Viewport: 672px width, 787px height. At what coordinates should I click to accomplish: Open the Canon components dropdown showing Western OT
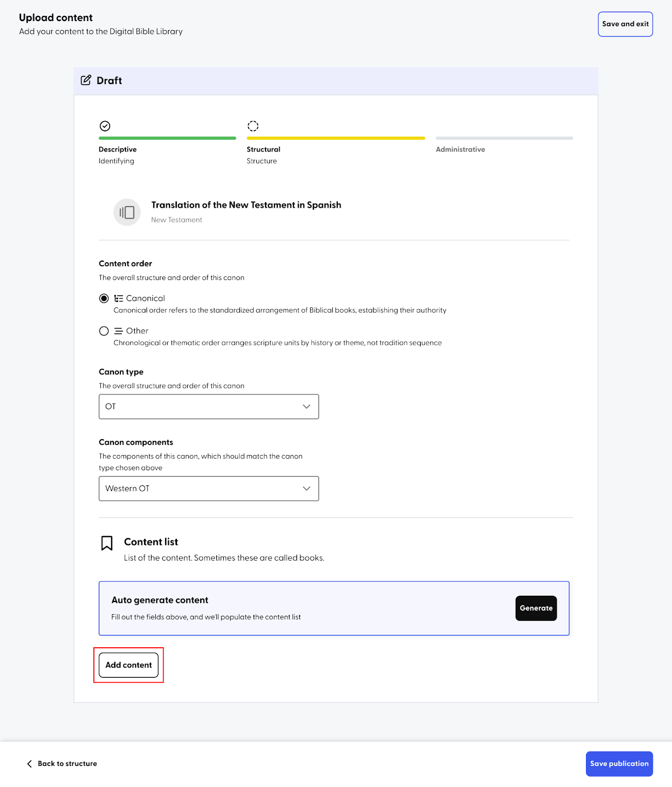point(209,488)
